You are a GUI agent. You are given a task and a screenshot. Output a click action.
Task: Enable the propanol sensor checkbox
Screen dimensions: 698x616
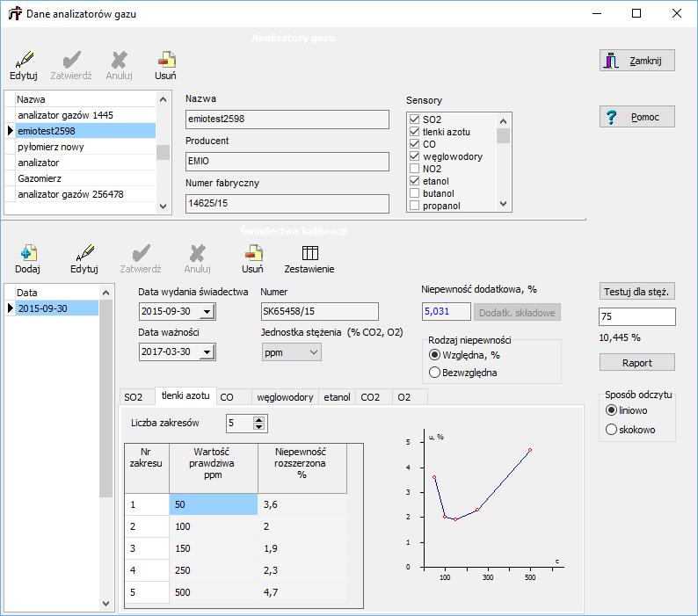point(414,206)
